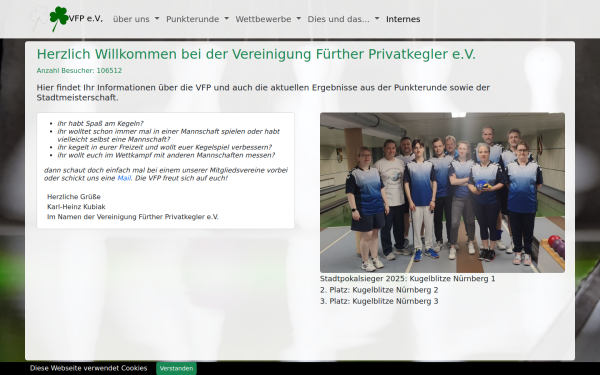
Task: Select the Anzahl Besucher: 106512 counter text
Action: tap(79, 70)
